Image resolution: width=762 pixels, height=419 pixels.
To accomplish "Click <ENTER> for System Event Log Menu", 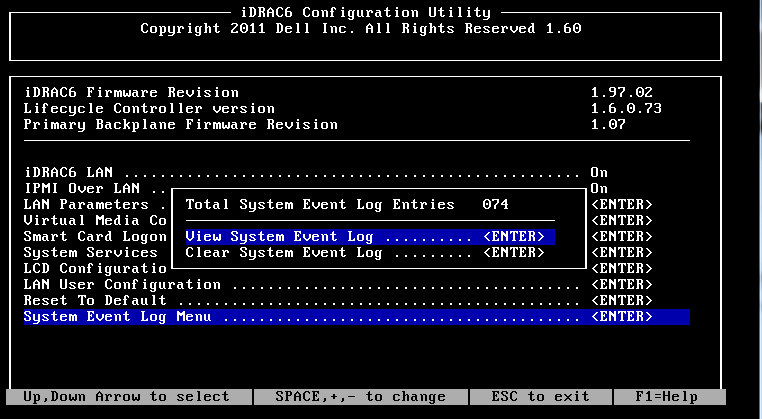I will click(622, 317).
